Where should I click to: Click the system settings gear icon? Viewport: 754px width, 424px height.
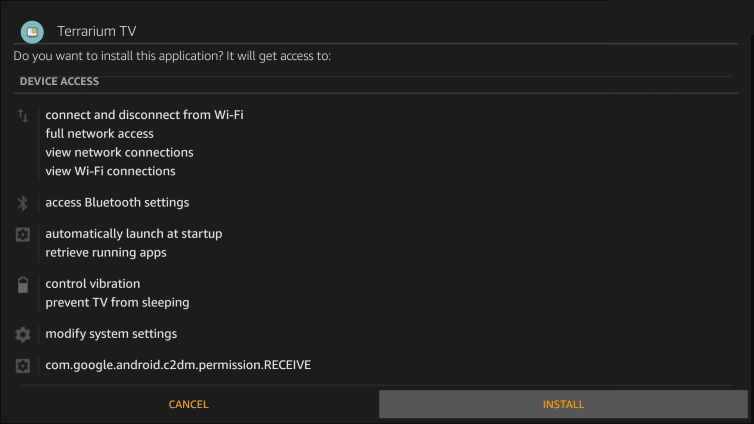coord(23,334)
